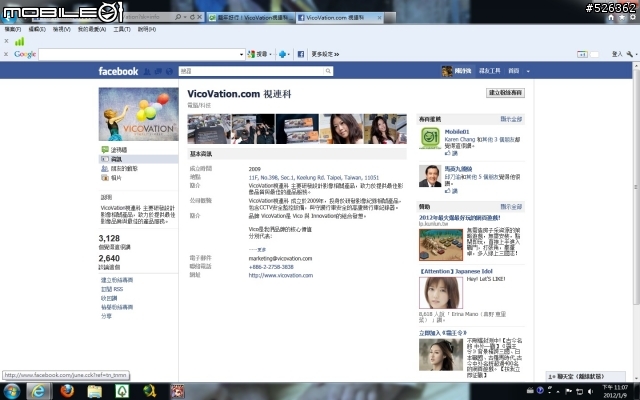Close the signal bars toolbar row
This screenshot has width=640, height=400.
click(x=6, y=41)
